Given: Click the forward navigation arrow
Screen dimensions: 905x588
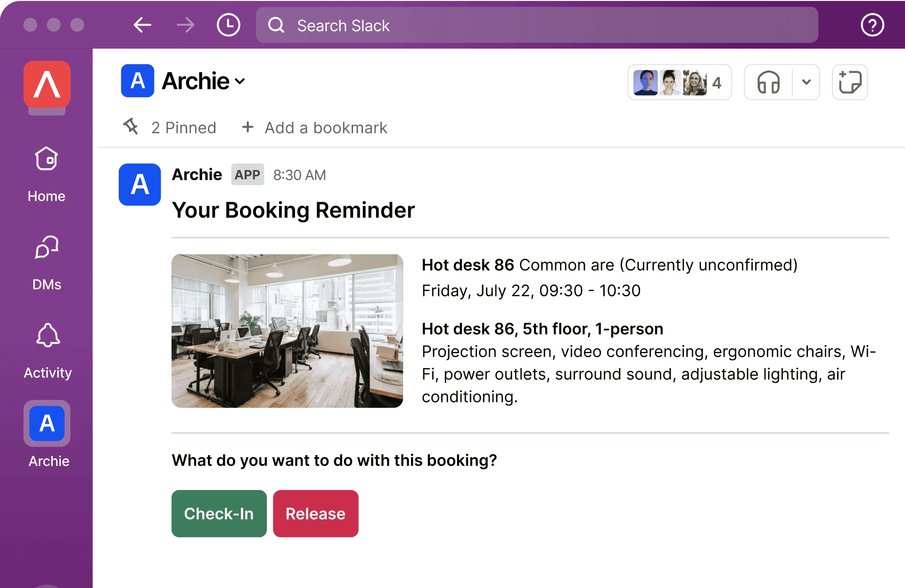Looking at the screenshot, I should click(185, 25).
